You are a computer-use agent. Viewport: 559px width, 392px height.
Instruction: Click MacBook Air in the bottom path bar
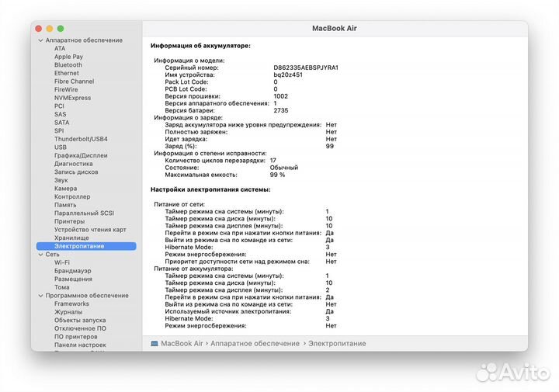coord(182,344)
